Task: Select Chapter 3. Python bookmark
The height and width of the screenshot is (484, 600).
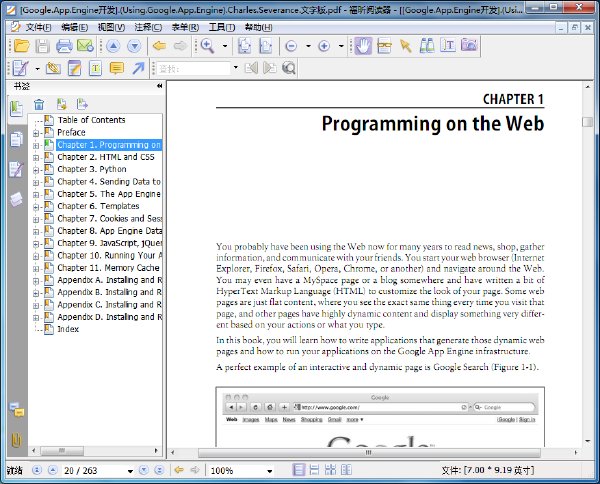Action: [92, 169]
